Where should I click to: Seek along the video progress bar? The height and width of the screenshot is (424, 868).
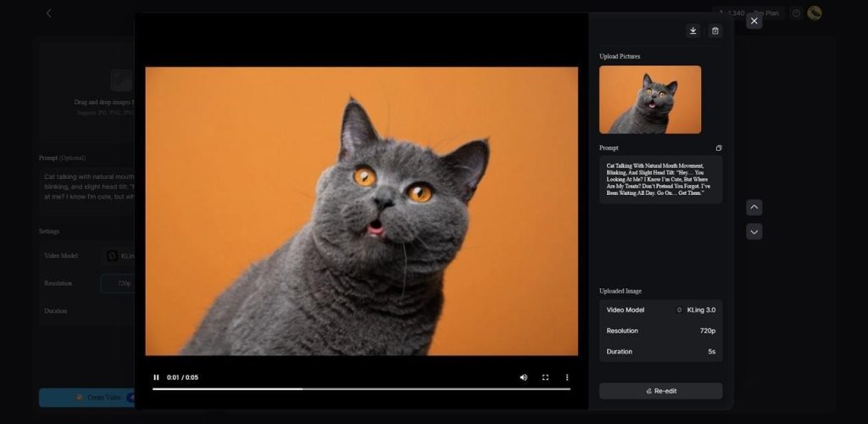[x=361, y=389]
